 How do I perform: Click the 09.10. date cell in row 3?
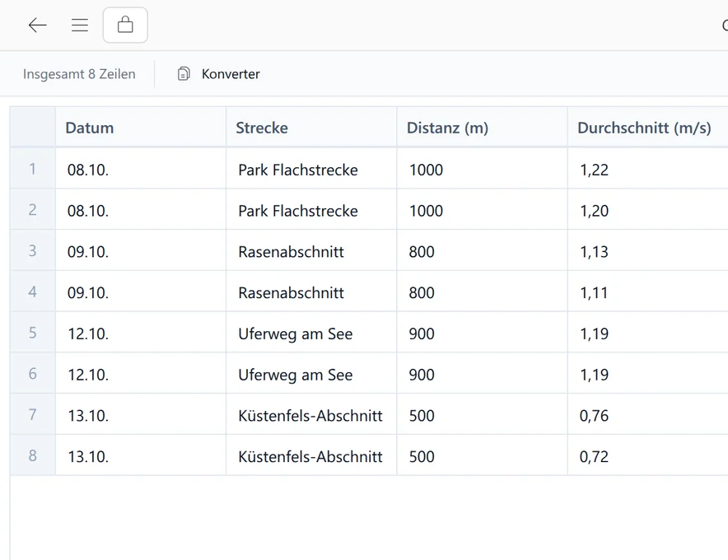[141, 250]
